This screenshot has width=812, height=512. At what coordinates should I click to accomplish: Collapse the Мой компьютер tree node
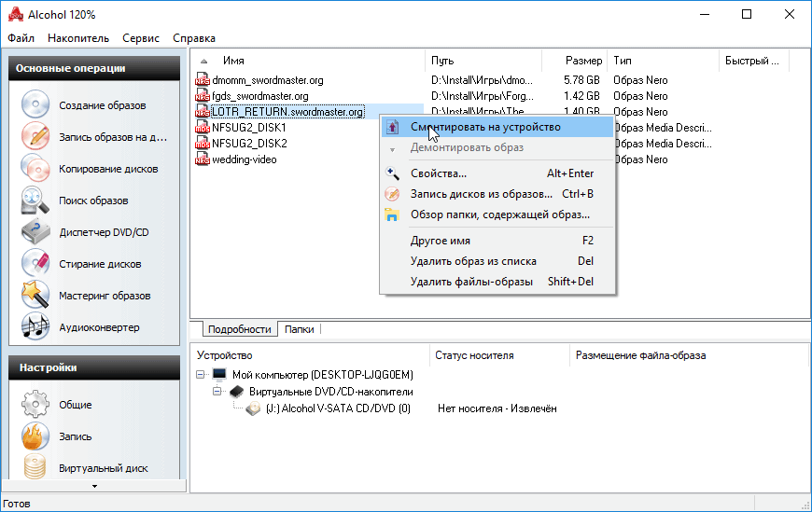(x=203, y=375)
